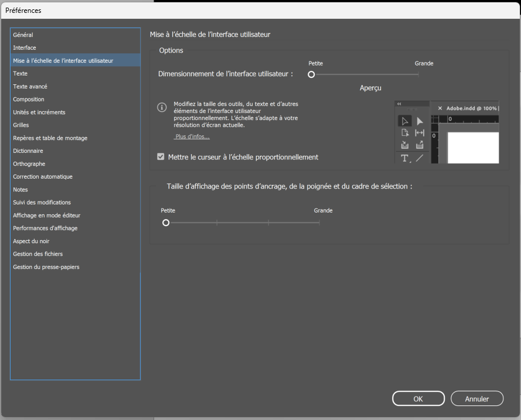
Task: Click the Gap tool icon in the preview
Action: click(x=420, y=133)
